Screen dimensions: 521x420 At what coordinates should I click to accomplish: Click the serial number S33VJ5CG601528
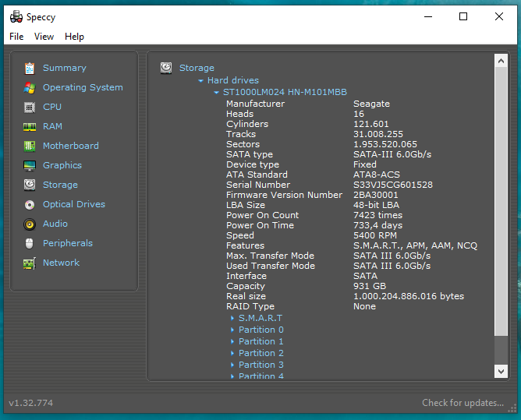point(393,185)
